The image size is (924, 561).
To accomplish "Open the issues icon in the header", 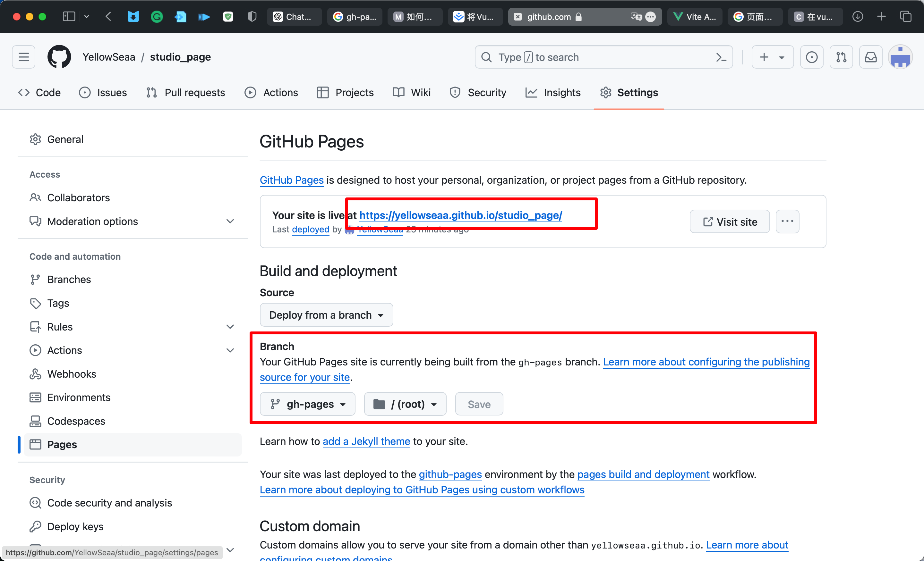I will 811,57.
